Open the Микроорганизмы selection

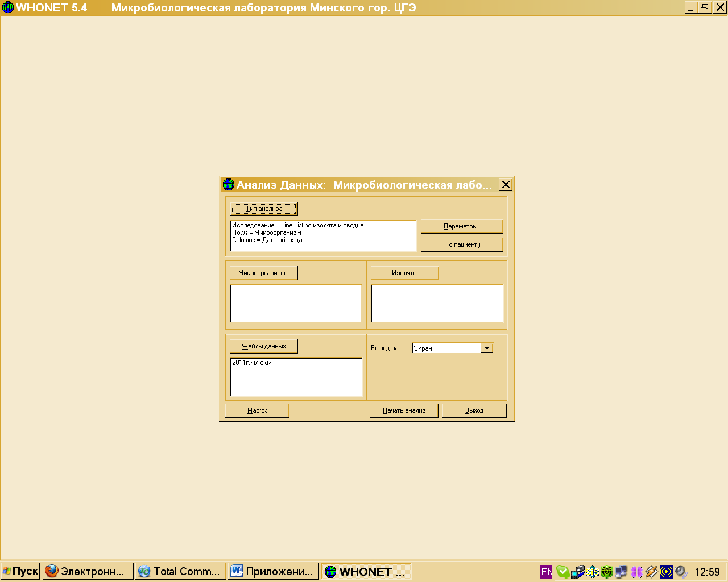pyautogui.click(x=264, y=273)
